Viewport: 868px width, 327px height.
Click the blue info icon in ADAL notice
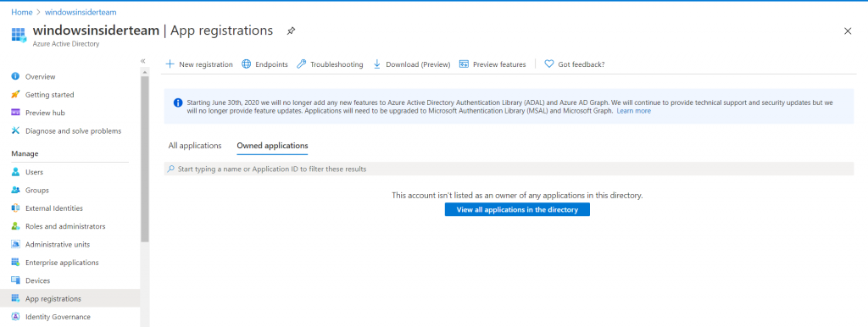(178, 103)
